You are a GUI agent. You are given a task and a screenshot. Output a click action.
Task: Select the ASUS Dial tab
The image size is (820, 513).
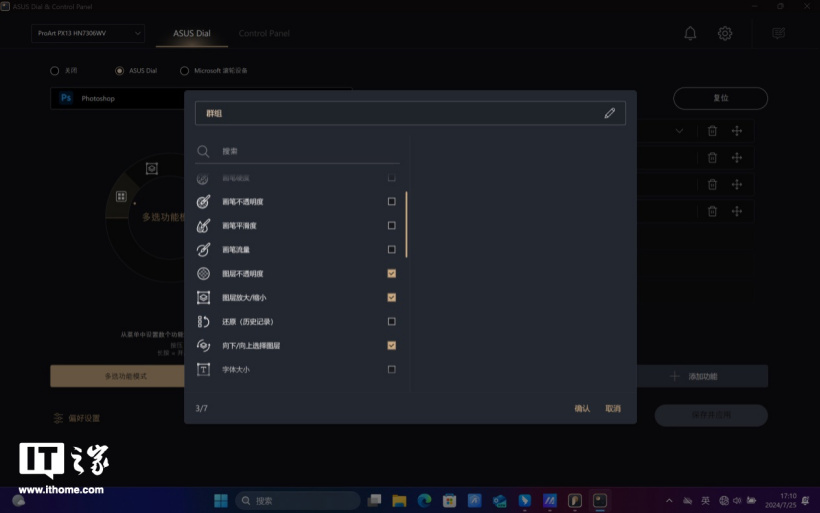pyautogui.click(x=192, y=34)
